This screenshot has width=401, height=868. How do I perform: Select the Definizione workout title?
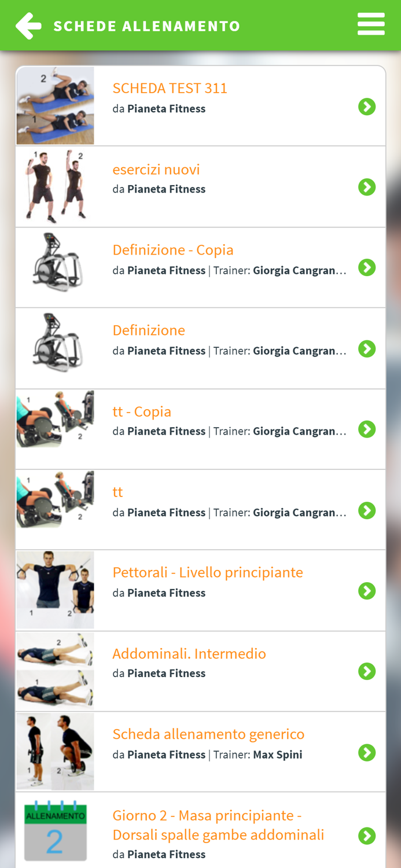(x=149, y=330)
